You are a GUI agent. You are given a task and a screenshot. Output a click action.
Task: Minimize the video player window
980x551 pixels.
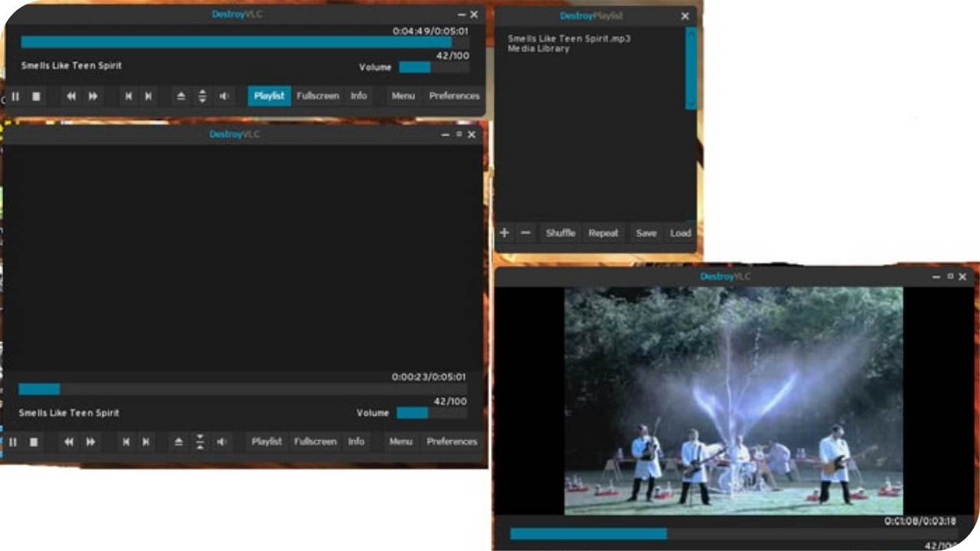pyautogui.click(x=936, y=277)
